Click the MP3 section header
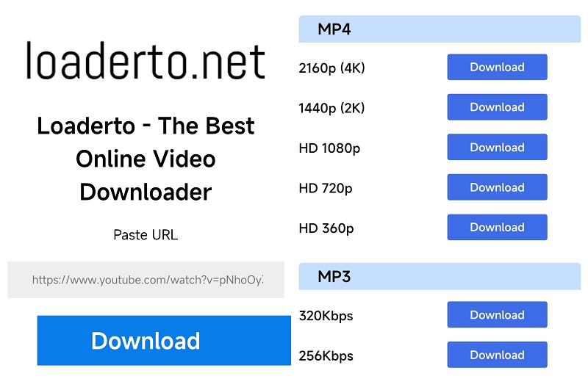The width and height of the screenshot is (588, 390). pos(440,276)
